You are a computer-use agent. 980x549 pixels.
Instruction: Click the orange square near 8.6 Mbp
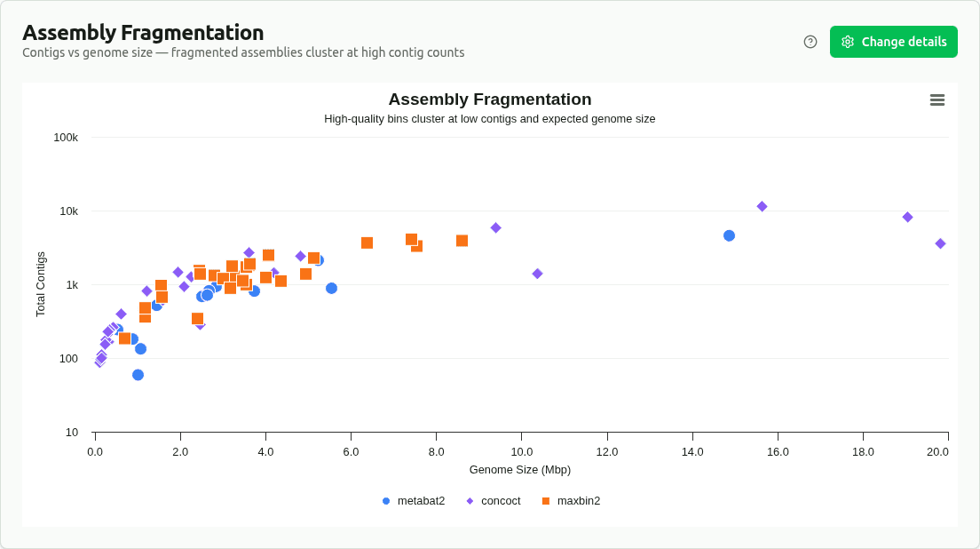tap(461, 240)
